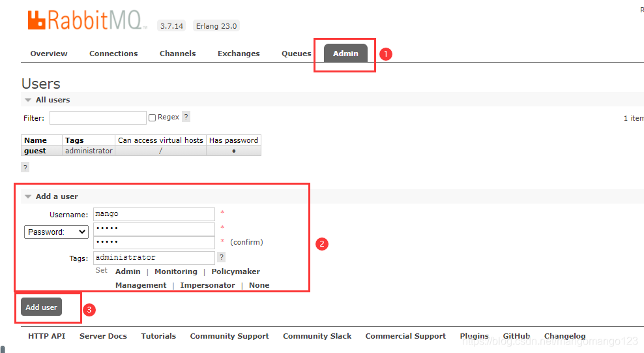
Task: Open the Community Slack footer link
Action: [x=317, y=336]
